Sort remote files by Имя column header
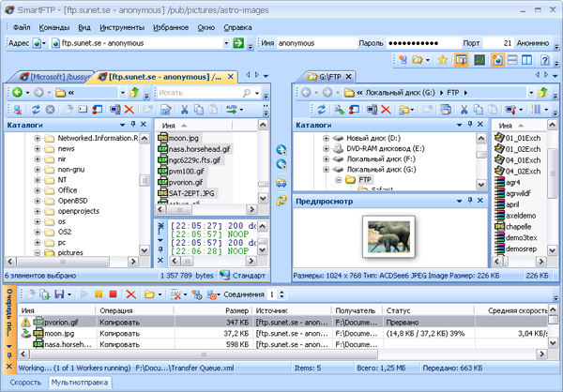The image size is (563, 392). click(193, 126)
